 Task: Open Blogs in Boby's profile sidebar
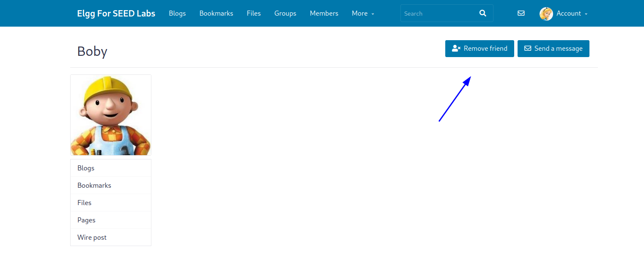coord(111,168)
